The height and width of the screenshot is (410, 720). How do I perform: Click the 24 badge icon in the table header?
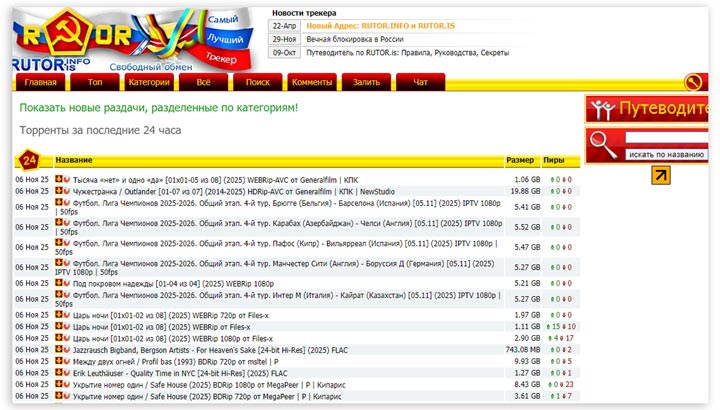pyautogui.click(x=29, y=160)
